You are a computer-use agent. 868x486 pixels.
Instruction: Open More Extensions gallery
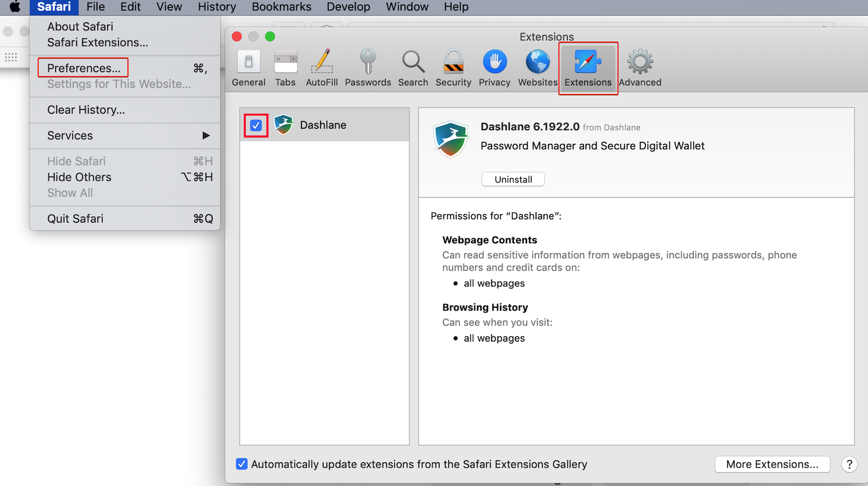(x=771, y=464)
